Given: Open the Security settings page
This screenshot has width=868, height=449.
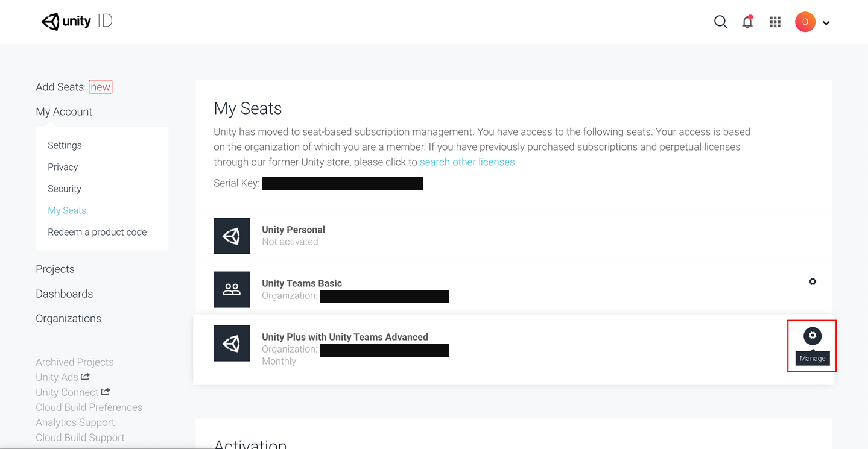Looking at the screenshot, I should tap(65, 189).
